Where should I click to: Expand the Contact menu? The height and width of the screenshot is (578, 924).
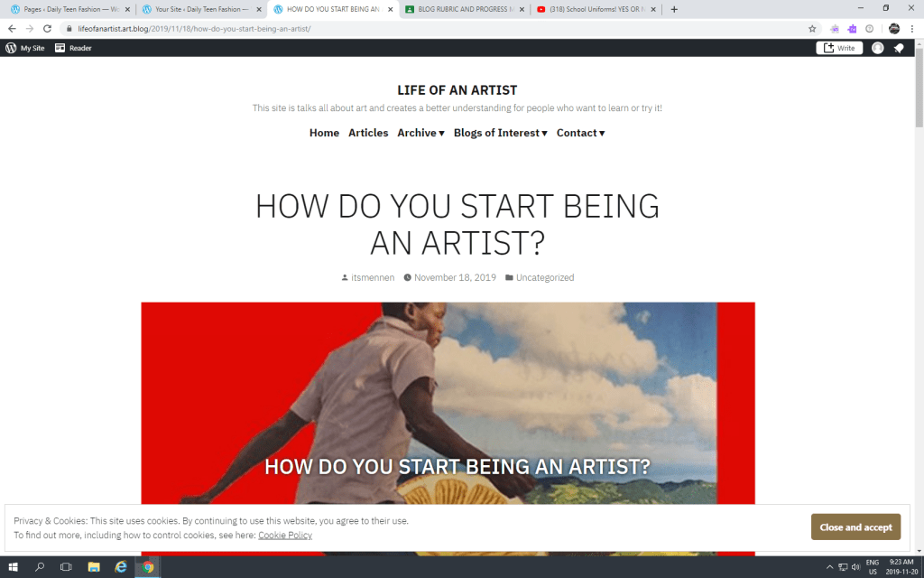(x=580, y=133)
